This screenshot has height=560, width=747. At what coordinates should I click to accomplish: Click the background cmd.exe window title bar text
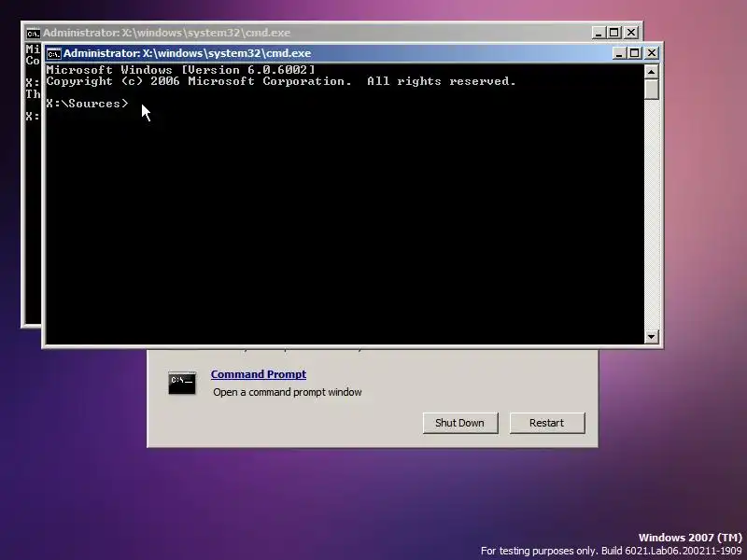coord(167,33)
